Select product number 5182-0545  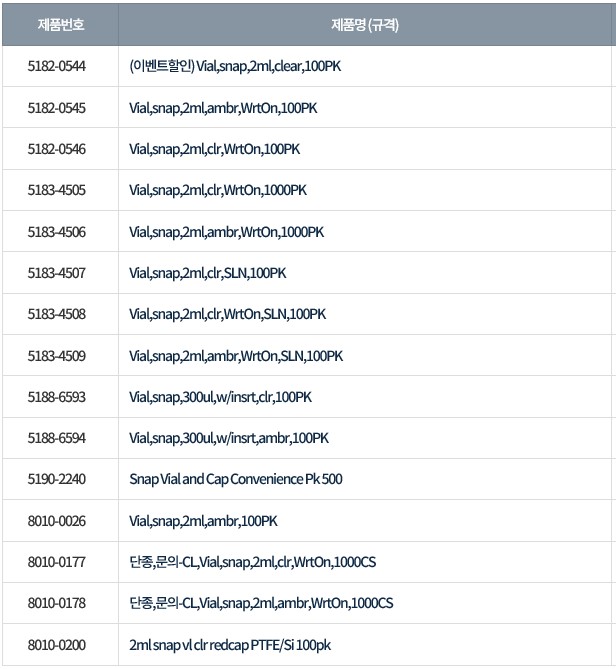57,108
